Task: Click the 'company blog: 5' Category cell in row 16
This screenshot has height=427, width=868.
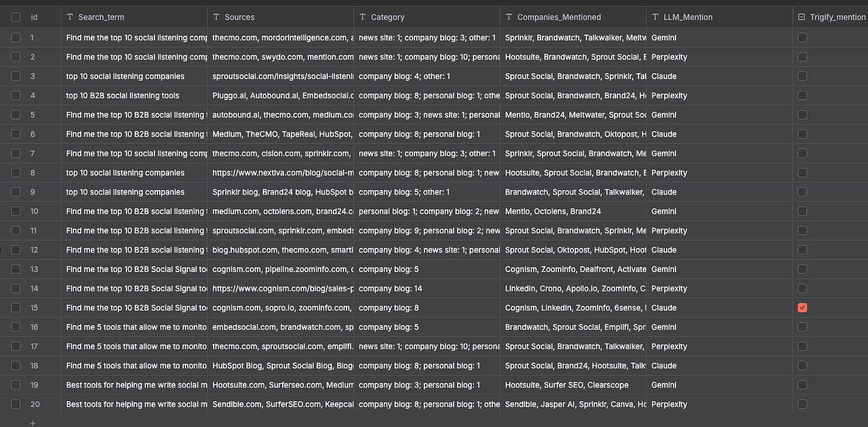Action: tap(427, 327)
